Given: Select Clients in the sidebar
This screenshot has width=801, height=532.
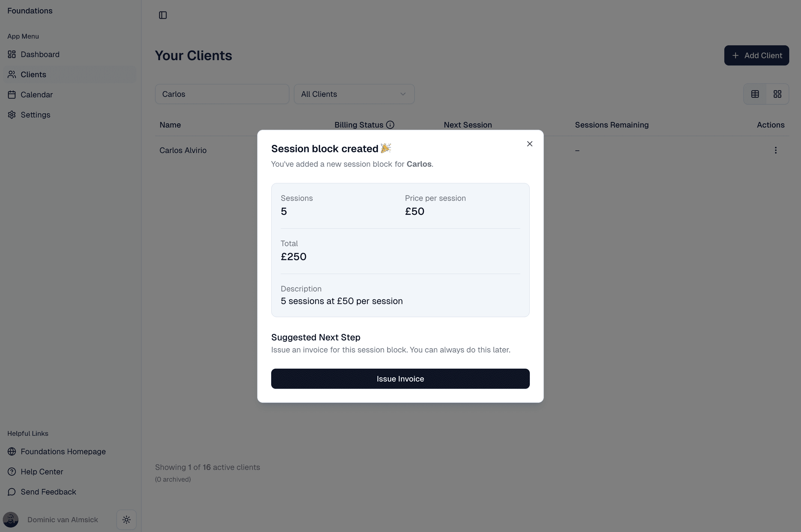Looking at the screenshot, I should [x=33, y=75].
